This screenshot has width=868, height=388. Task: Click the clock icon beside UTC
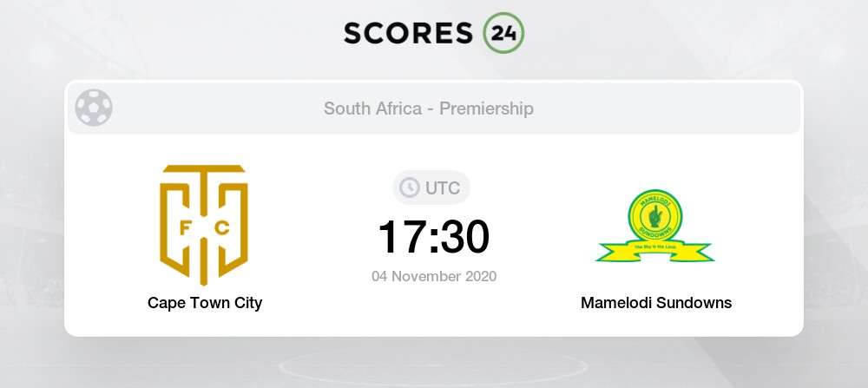coord(407,187)
